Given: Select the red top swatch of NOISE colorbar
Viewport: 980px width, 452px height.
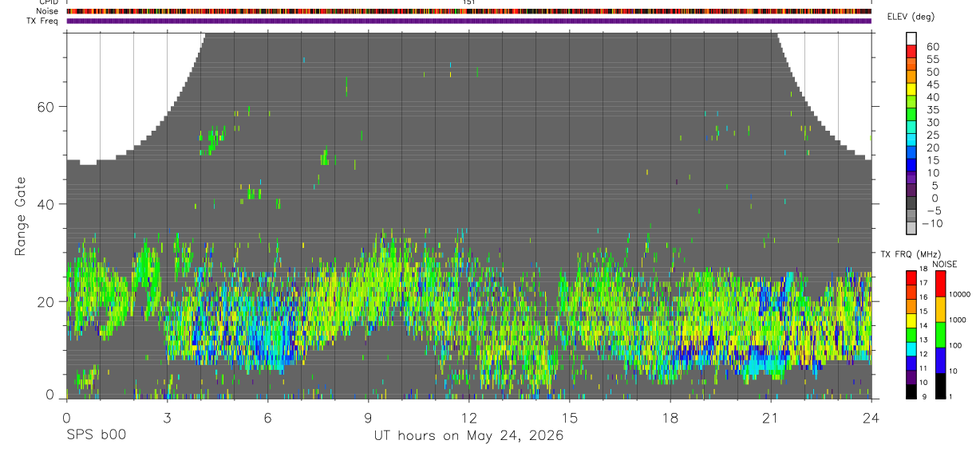Looking at the screenshot, I should (940, 284).
